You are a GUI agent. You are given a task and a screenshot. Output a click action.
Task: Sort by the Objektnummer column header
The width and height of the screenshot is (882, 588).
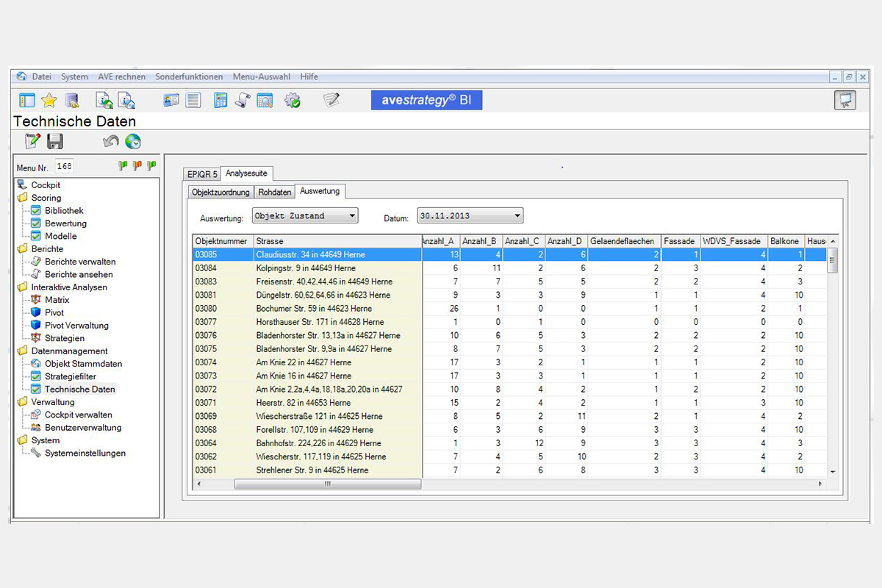[223, 241]
